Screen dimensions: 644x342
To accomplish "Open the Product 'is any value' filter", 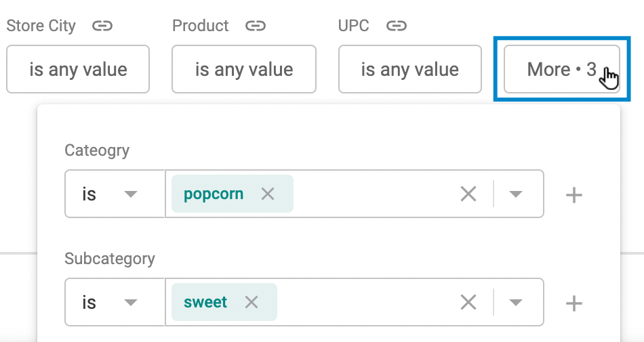I will point(244,69).
